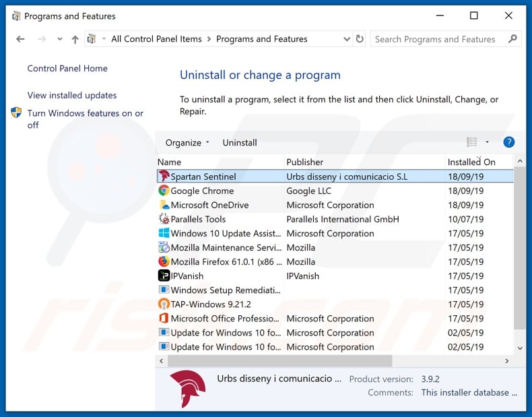
Task: Click the 10/07/19 install date
Action: point(465,219)
